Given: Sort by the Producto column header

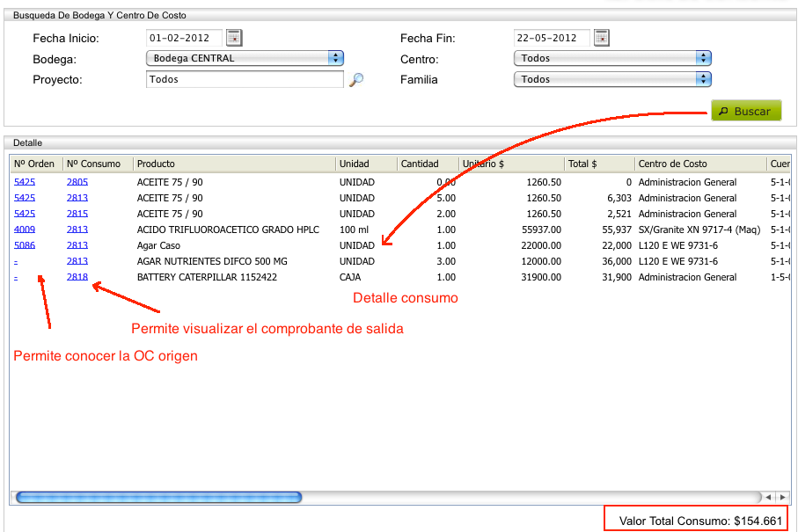Looking at the screenshot, I should [x=234, y=164].
